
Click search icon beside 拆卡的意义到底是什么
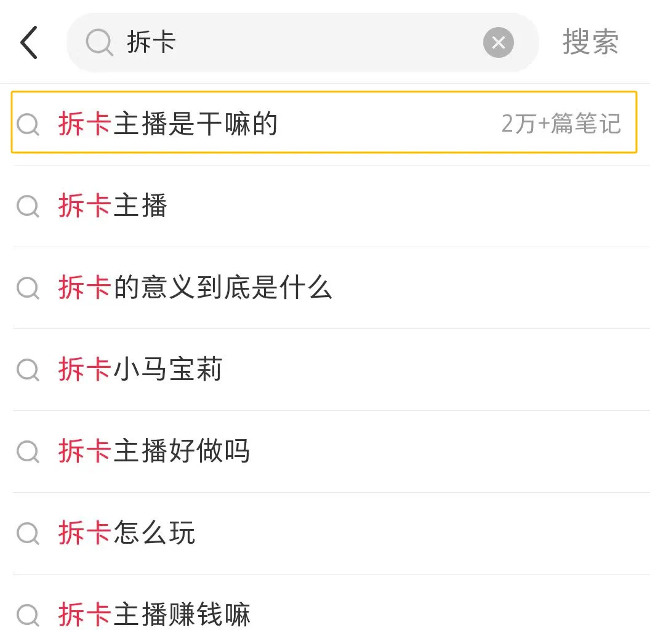pyautogui.click(x=28, y=288)
